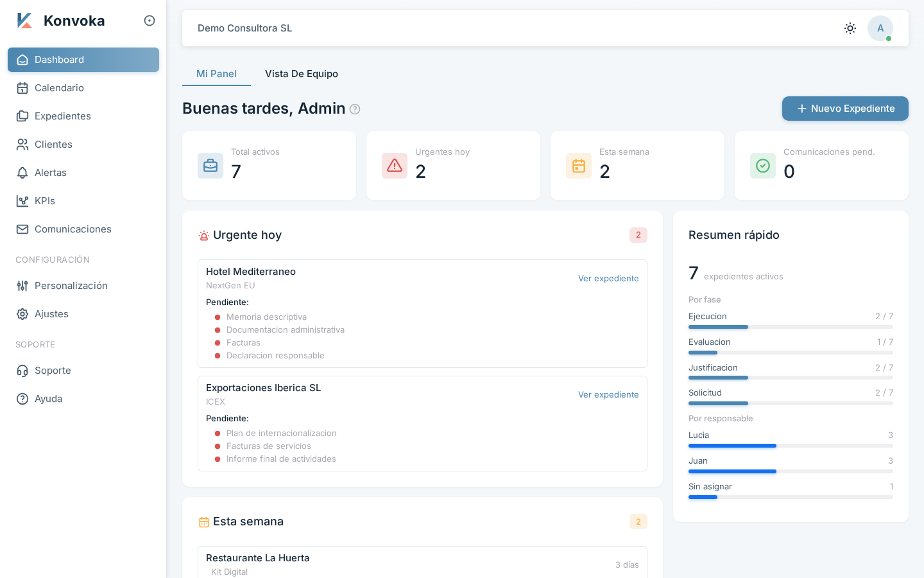Open Ajustes from sidebar

pos(83,314)
